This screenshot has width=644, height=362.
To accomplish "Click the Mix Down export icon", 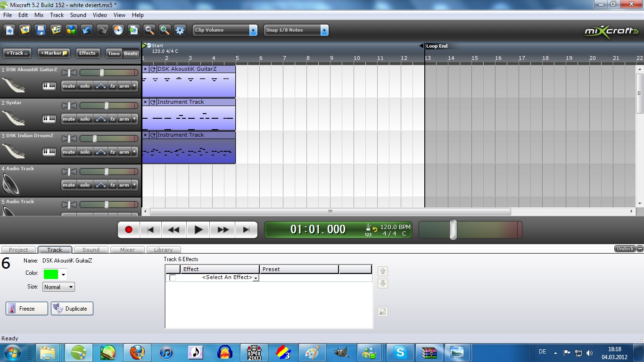I will pos(133,30).
